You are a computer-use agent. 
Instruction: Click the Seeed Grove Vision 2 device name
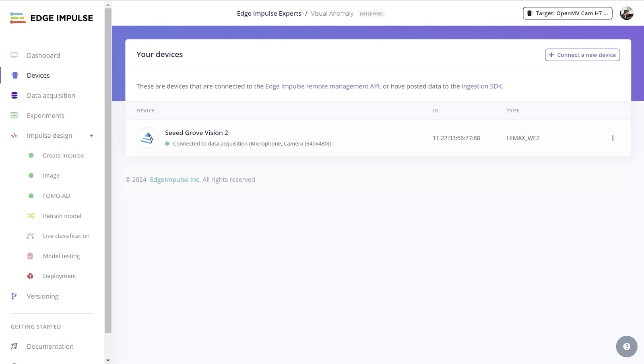[x=196, y=133]
